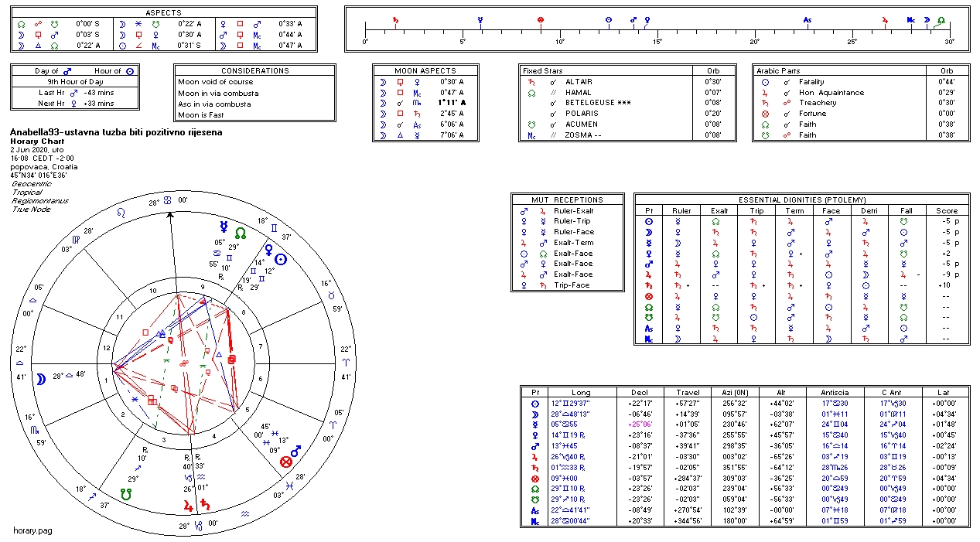Click the ASPECTS panel header
The width and height of the screenshot is (980, 542).
pos(164,13)
